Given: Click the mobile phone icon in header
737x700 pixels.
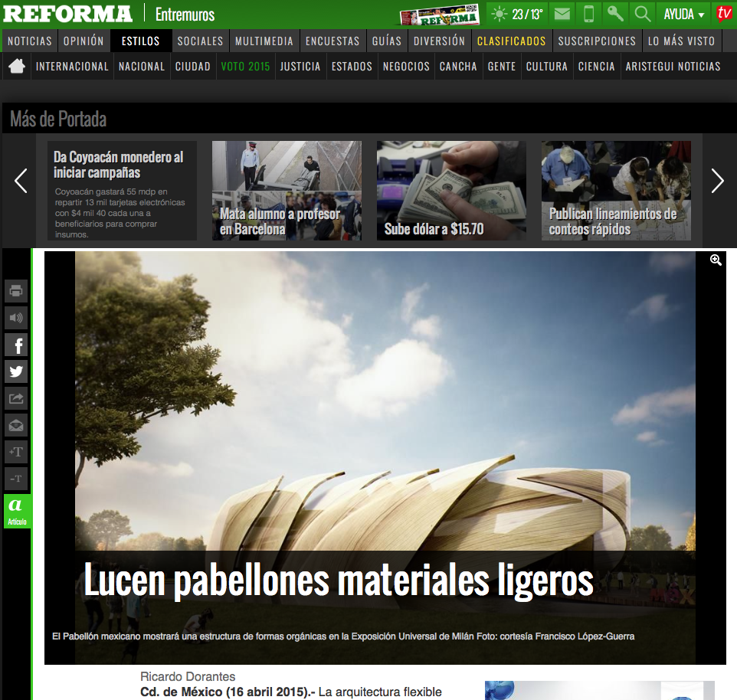Looking at the screenshot, I should coord(588,14).
